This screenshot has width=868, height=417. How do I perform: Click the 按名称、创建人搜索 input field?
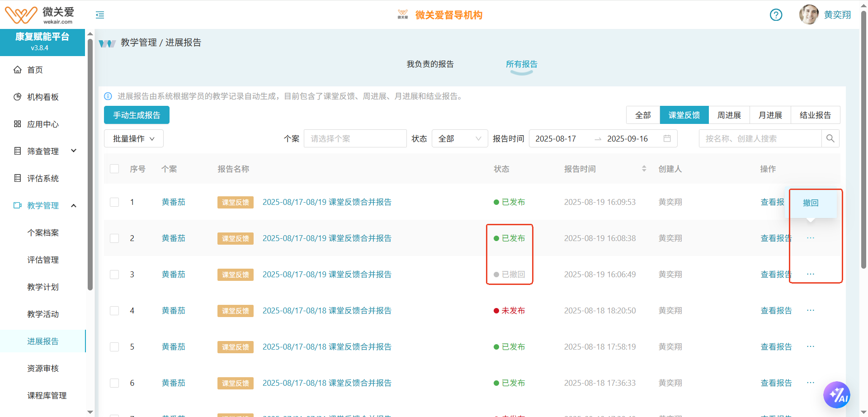pos(759,138)
